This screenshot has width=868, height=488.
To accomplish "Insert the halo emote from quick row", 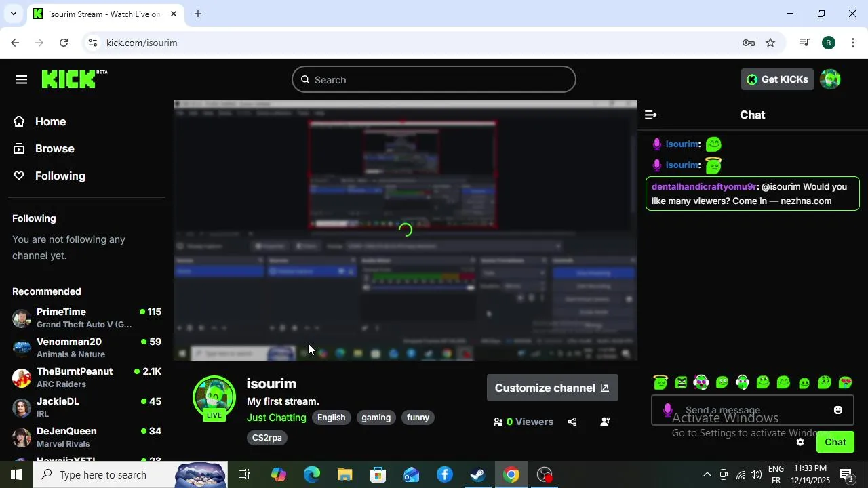I will tap(660, 383).
